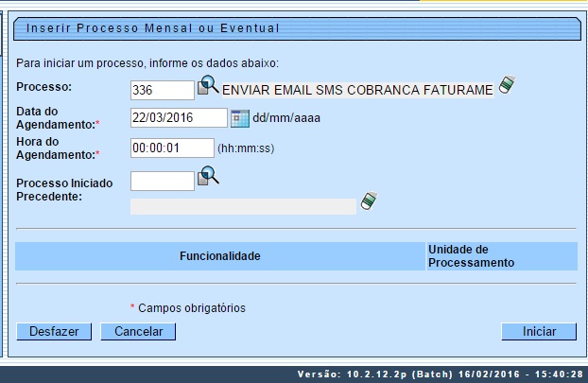
Task: Click the Unidade de Processamento column header
Action: point(502,256)
